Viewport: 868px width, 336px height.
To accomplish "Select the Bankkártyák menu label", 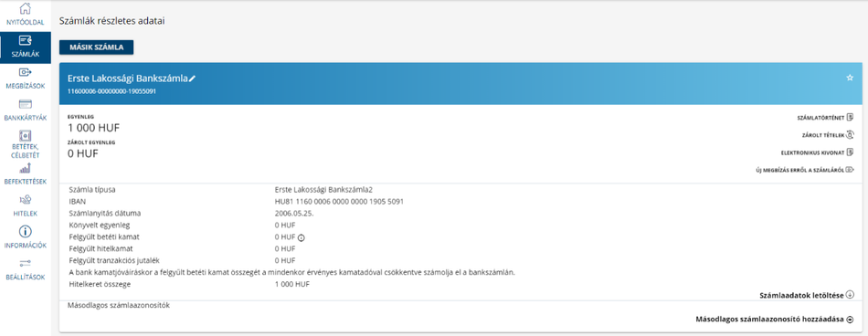I will point(25,118).
